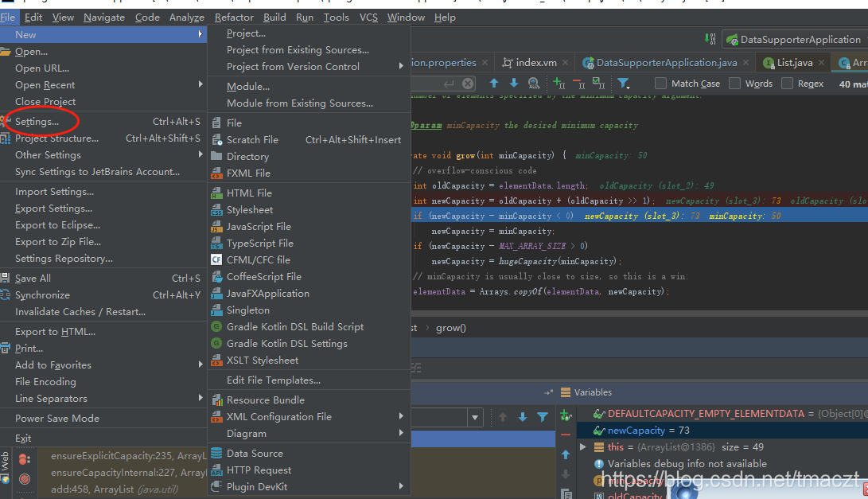Click previous frame up arrow in Frames
Screen dimensions: 868x499
(503, 417)
